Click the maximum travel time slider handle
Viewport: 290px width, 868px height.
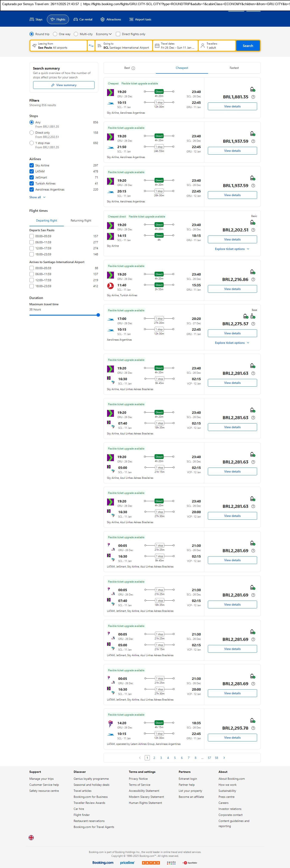point(98,315)
